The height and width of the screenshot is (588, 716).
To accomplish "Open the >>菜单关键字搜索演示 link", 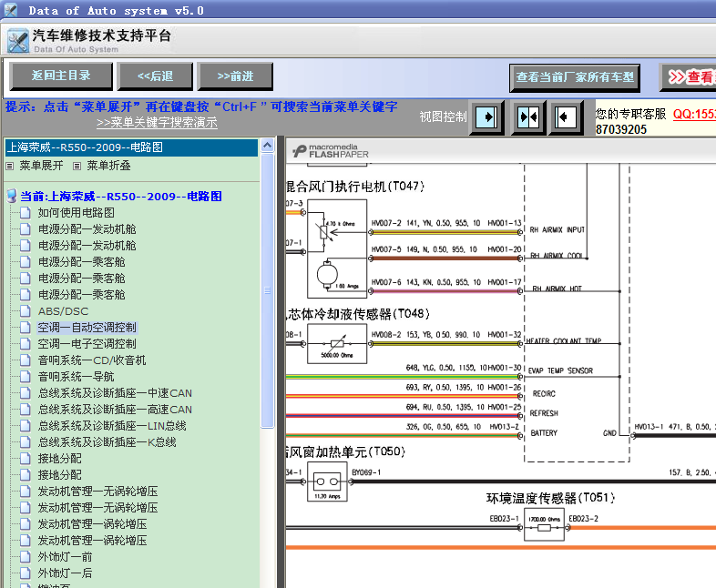I will click(157, 123).
